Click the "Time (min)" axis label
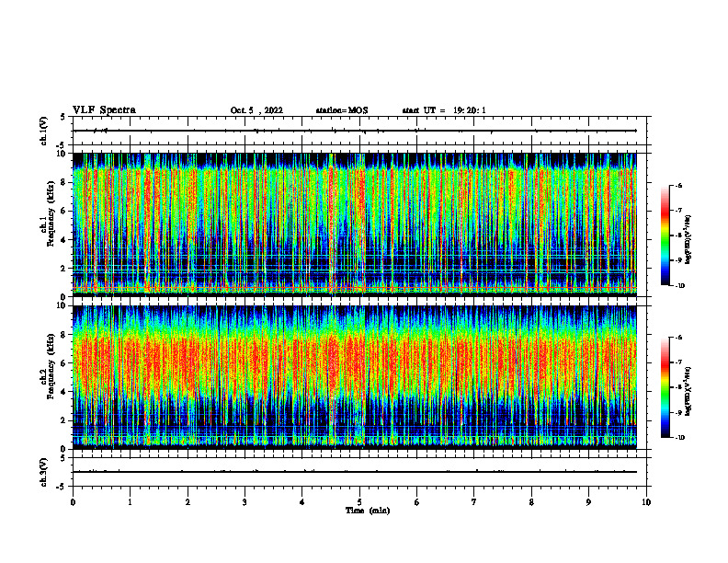The image size is (728, 563). coord(368,511)
